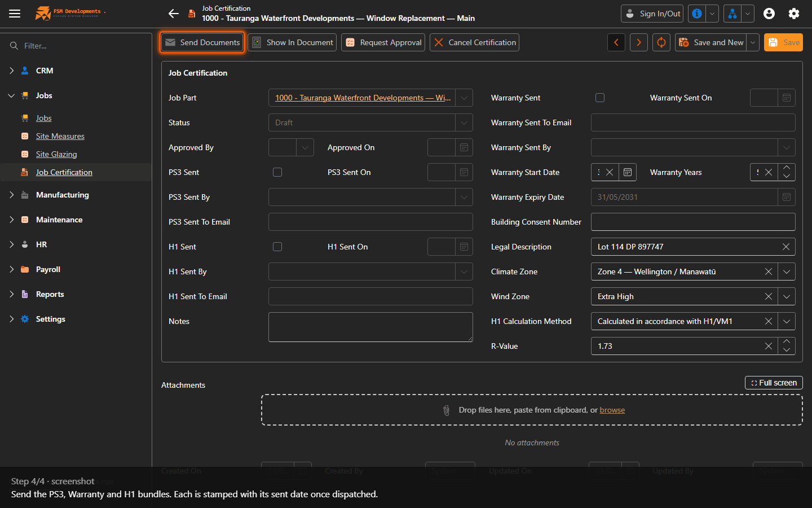Click Request Approval button
812x508 pixels.
point(383,42)
